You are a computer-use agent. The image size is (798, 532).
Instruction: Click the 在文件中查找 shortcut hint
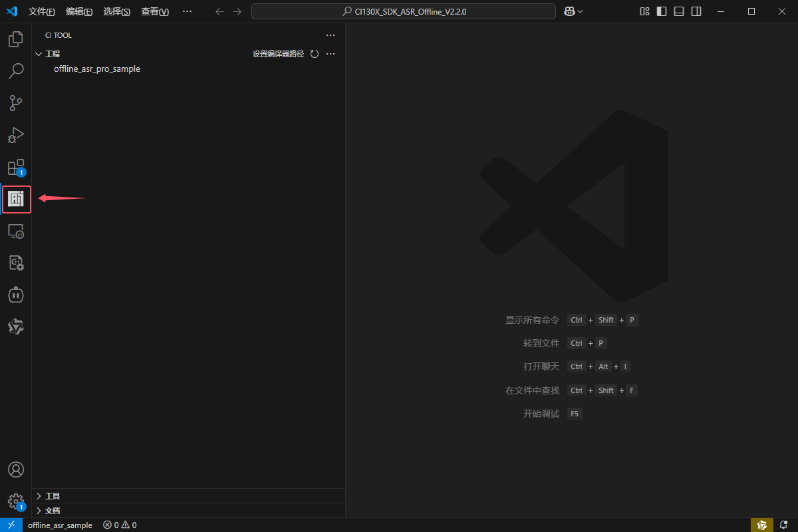tap(532, 390)
